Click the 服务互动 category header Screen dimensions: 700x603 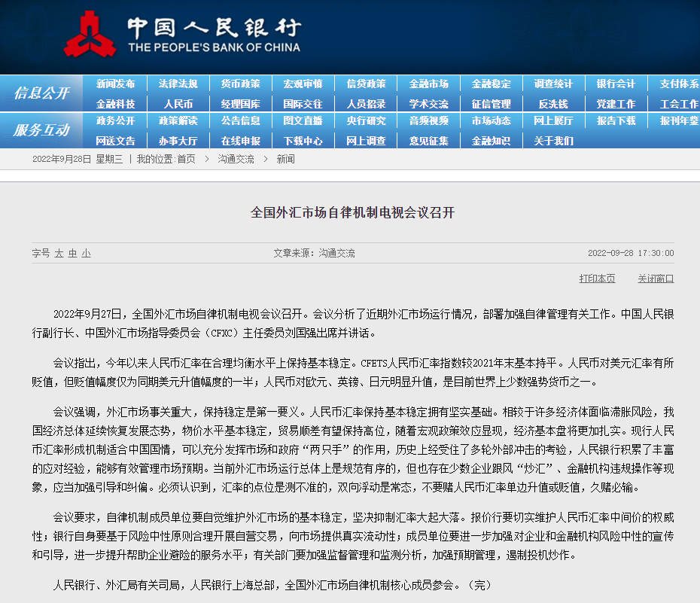tap(41, 130)
